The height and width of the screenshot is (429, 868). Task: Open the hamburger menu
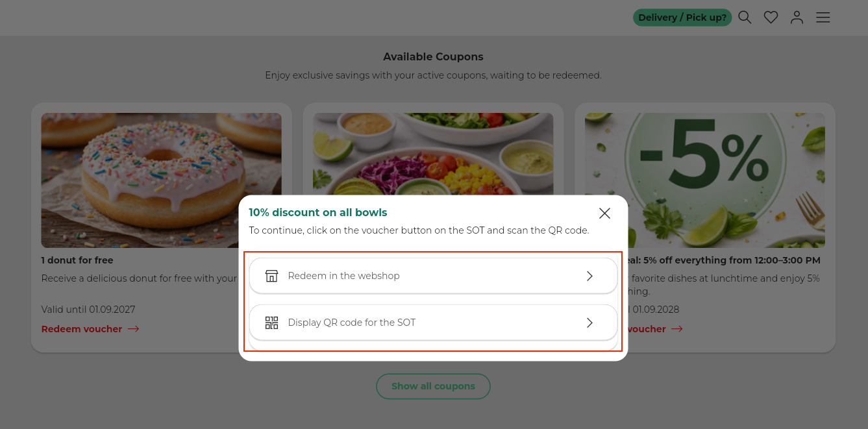coord(823,18)
